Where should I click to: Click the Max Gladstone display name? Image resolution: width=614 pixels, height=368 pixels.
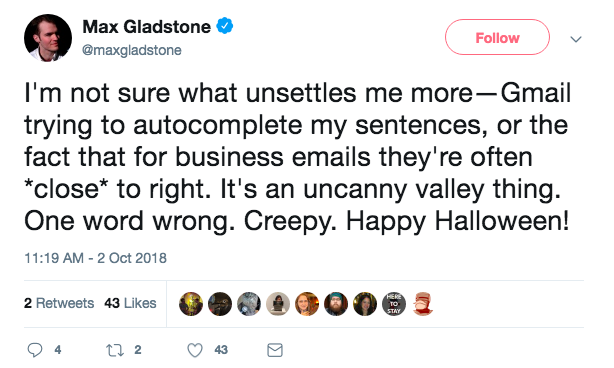pyautogui.click(x=146, y=27)
